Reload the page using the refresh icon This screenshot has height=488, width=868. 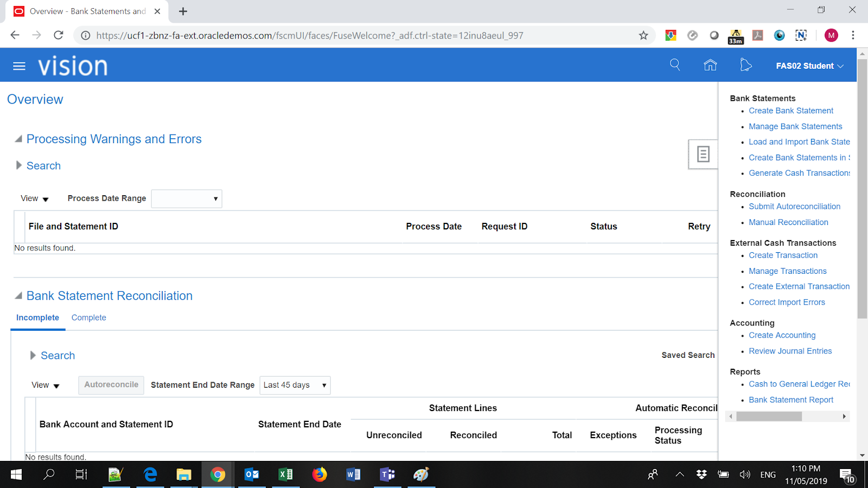(59, 35)
